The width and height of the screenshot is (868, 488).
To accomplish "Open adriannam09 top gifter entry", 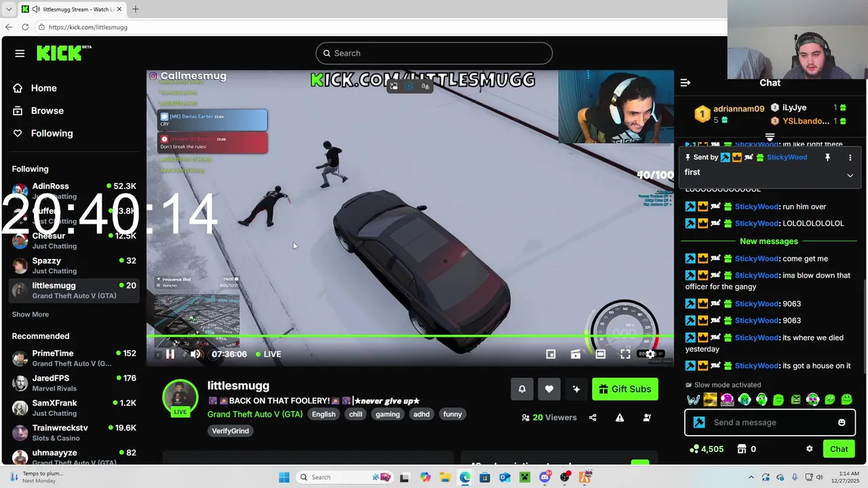I will coord(729,113).
